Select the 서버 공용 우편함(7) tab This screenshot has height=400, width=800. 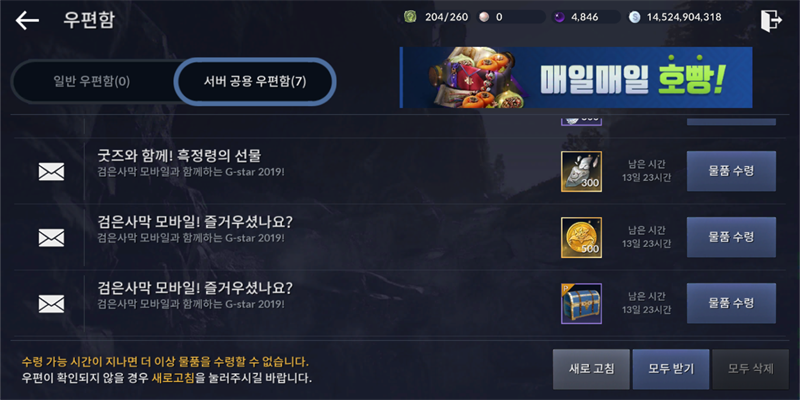coord(255,82)
